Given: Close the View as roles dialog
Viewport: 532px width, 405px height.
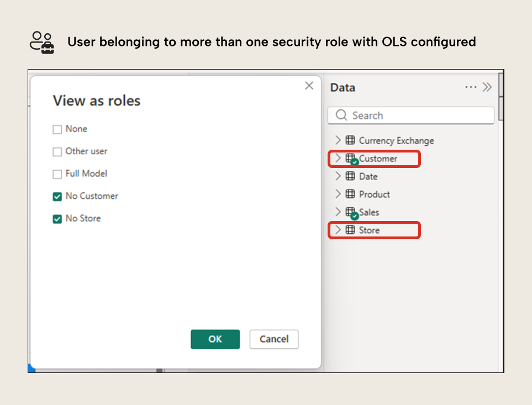Looking at the screenshot, I should (x=309, y=86).
